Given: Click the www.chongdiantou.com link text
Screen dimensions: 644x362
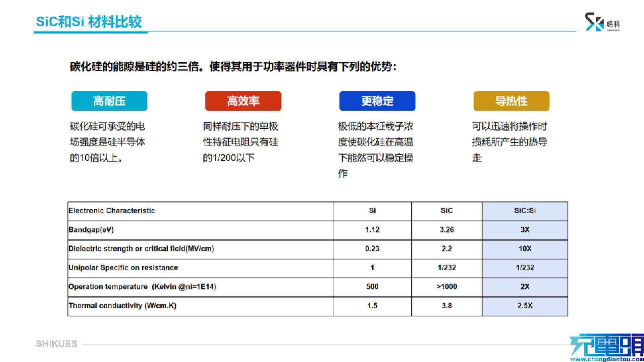Looking at the screenshot, I should coord(607,359).
